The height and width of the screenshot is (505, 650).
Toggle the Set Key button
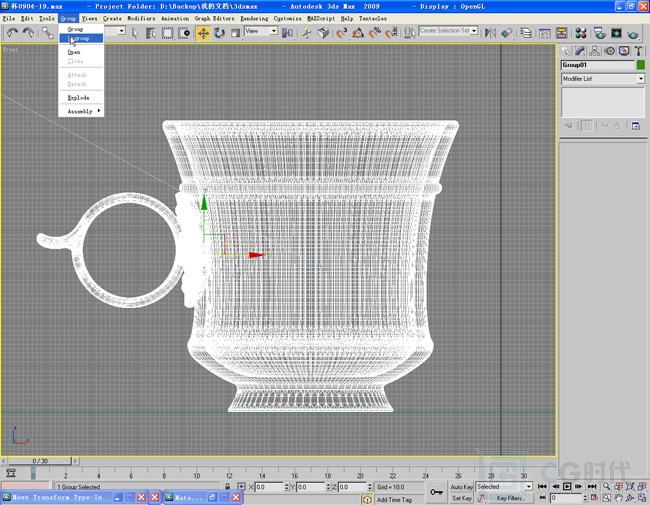coord(462,498)
